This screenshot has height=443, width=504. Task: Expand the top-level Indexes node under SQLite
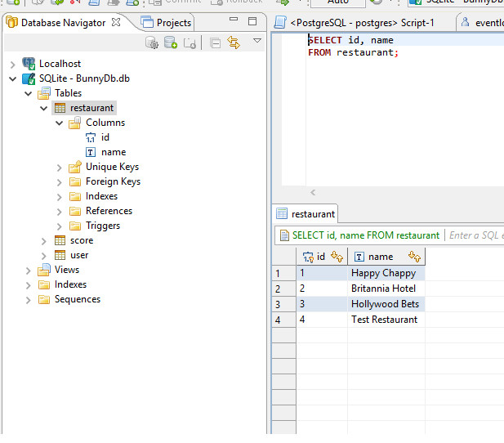point(29,285)
